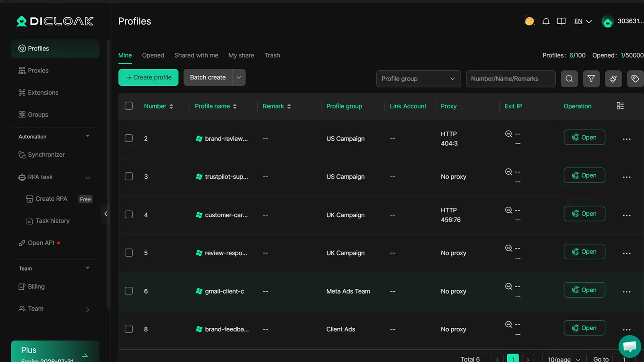Image resolution: width=644 pixels, height=362 pixels.
Task: Open column settings list icon
Action: click(x=620, y=106)
